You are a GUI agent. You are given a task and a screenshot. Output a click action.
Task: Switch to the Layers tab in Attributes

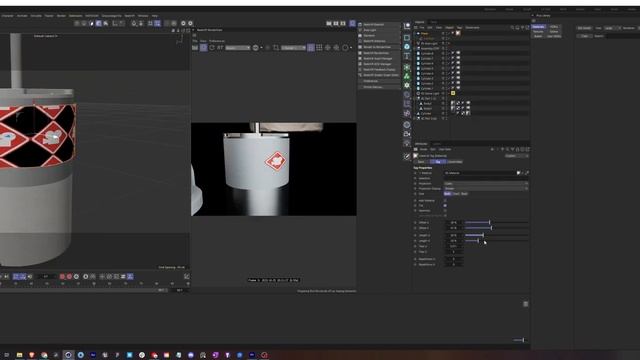437,144
